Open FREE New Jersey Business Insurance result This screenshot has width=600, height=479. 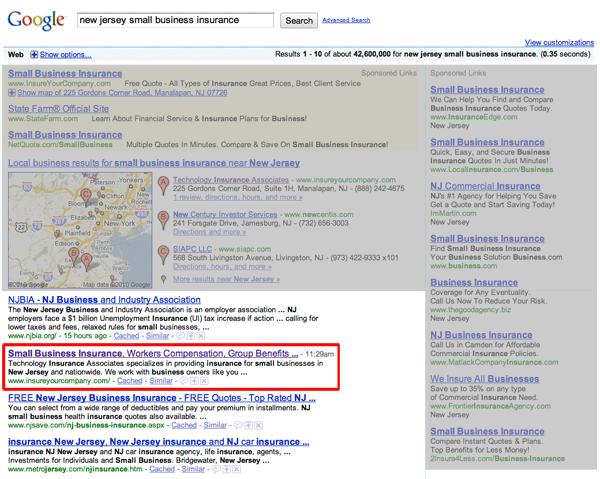[162, 398]
